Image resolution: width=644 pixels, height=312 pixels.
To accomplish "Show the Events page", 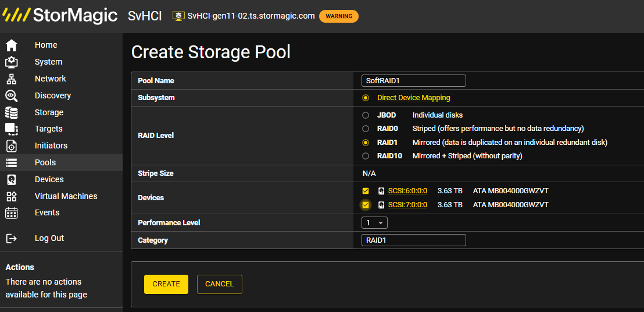I will (x=47, y=212).
